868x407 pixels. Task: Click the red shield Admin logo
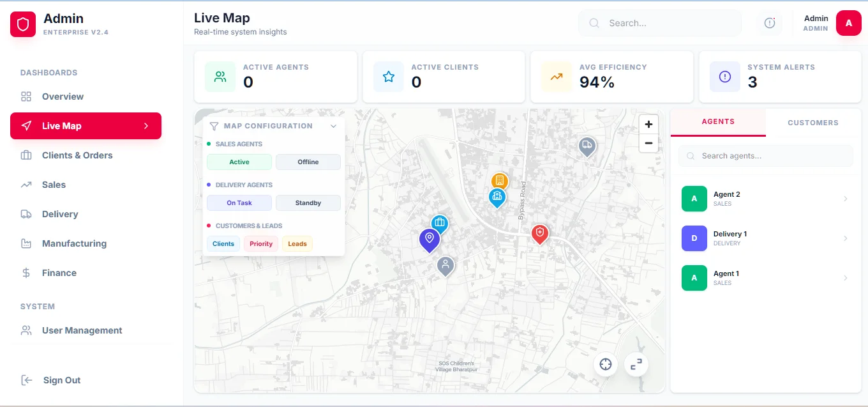[x=23, y=25]
